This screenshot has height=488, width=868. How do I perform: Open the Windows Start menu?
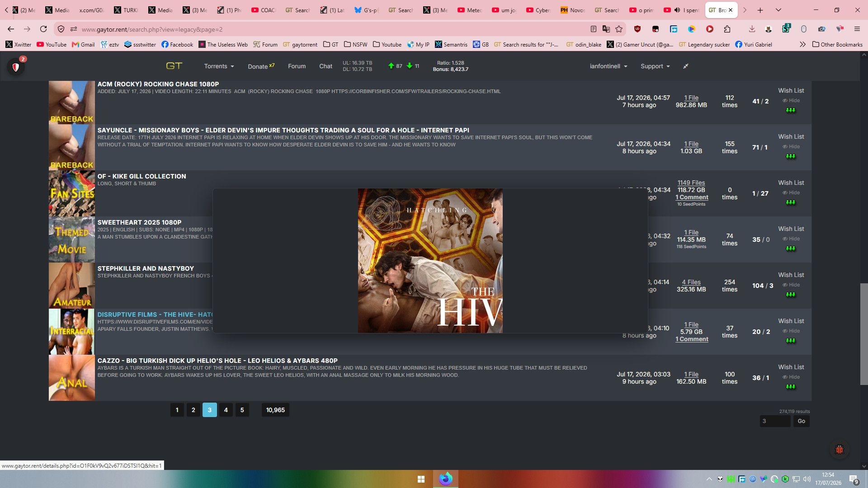pos(421,479)
